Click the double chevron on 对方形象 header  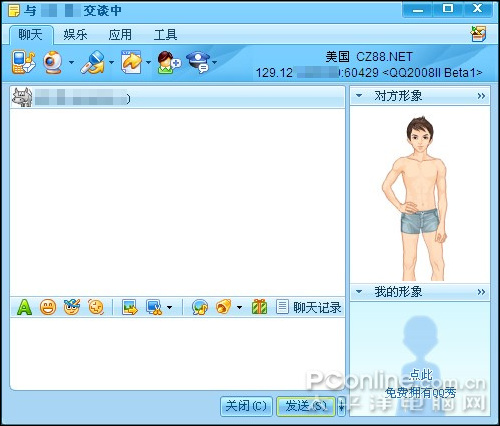point(481,96)
